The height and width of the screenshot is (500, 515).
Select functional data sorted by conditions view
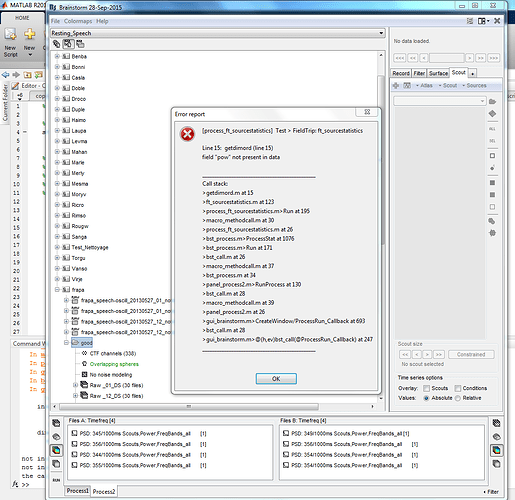coord(80,44)
